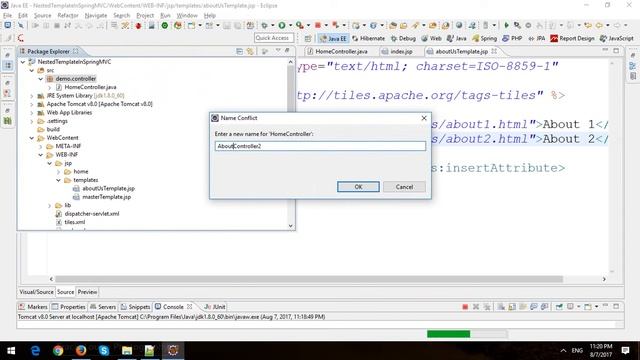Click the red Terminate console button
Image resolution: width=640 pixels, height=360 pixels.
click(465, 307)
